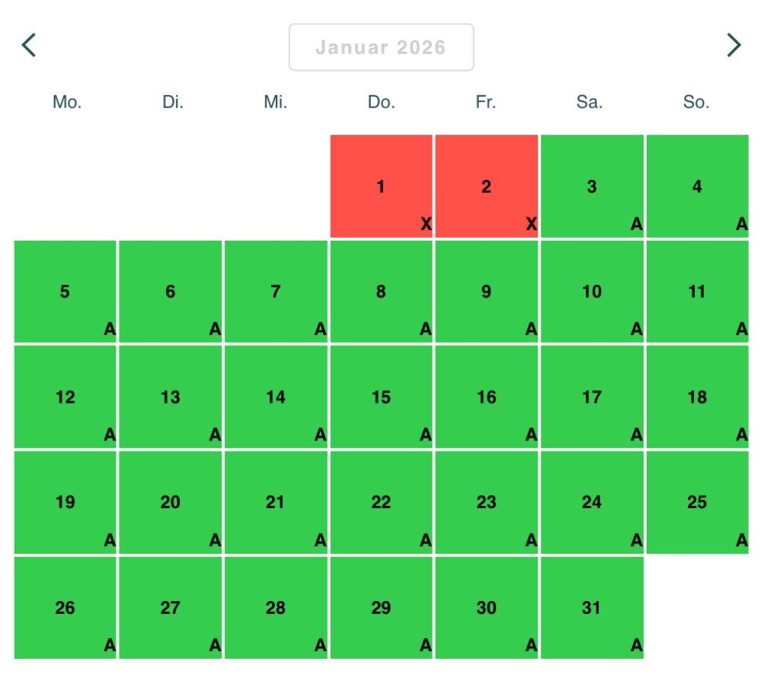The width and height of the screenshot is (780, 700).
Task: Select Saturday January 3
Action: tap(592, 187)
